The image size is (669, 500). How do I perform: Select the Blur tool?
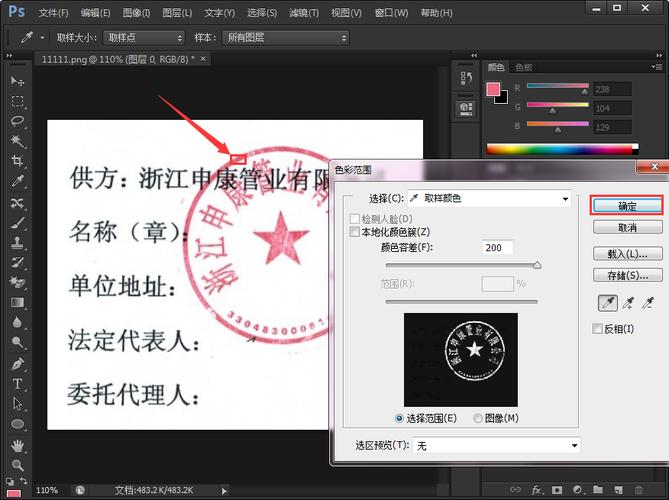click(17, 323)
